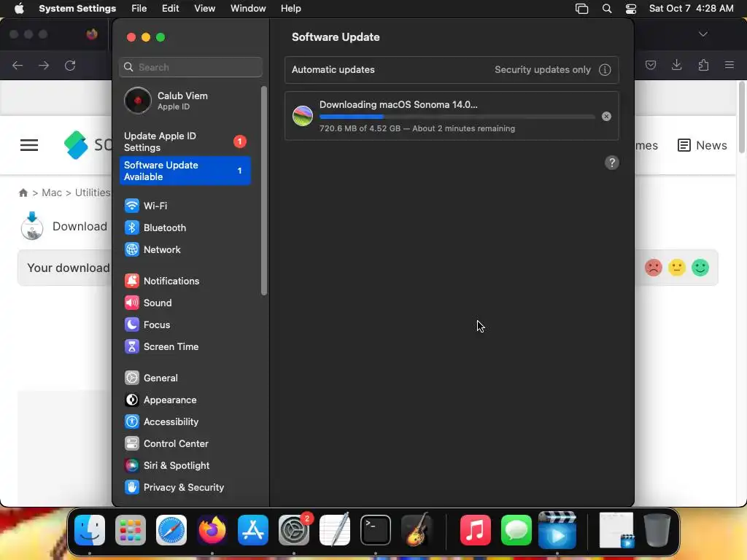Click the download progress bar
The height and width of the screenshot is (560, 747).
[x=457, y=117]
